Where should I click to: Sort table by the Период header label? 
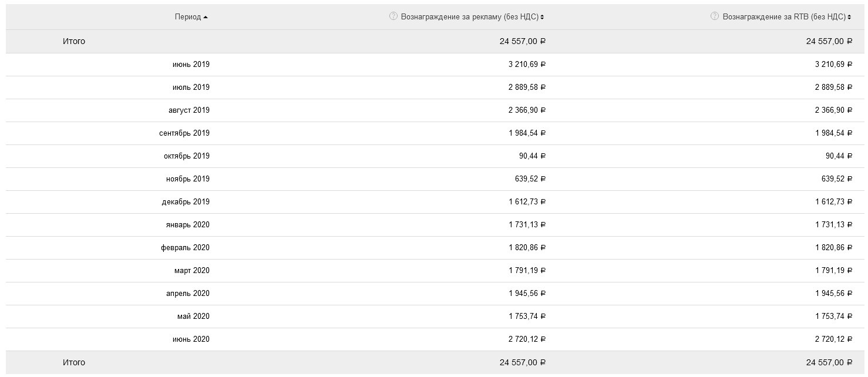187,17
